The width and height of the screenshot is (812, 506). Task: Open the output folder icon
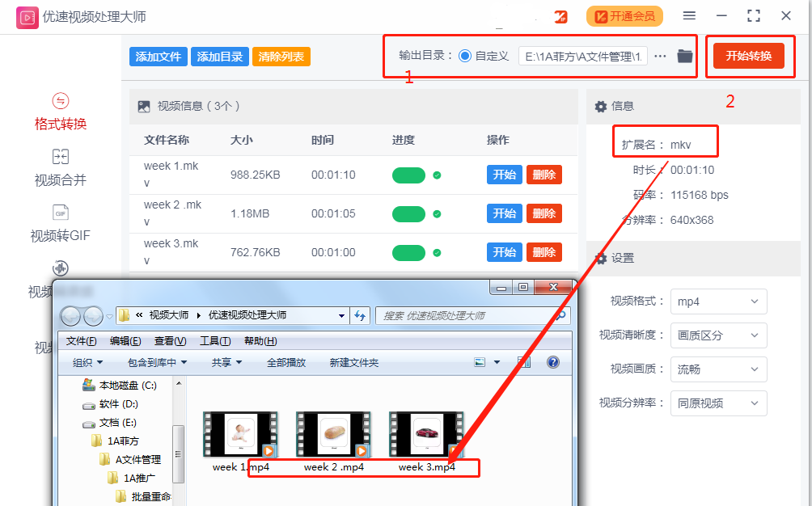point(685,56)
